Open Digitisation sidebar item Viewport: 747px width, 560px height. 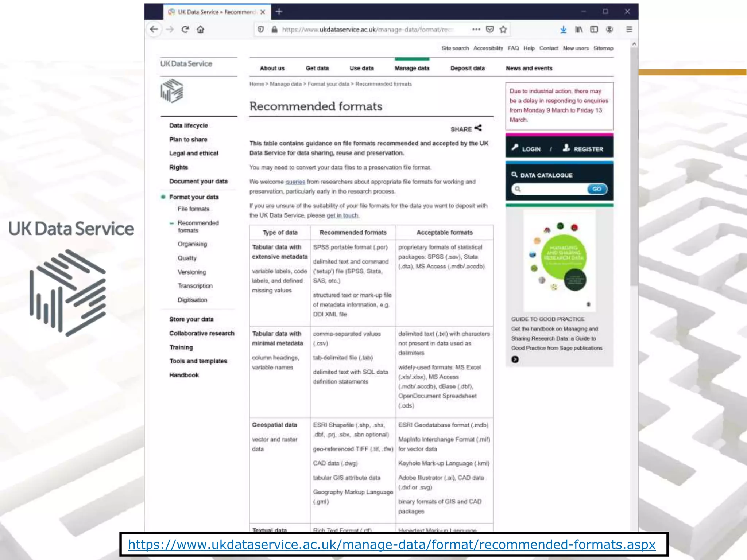192,300
